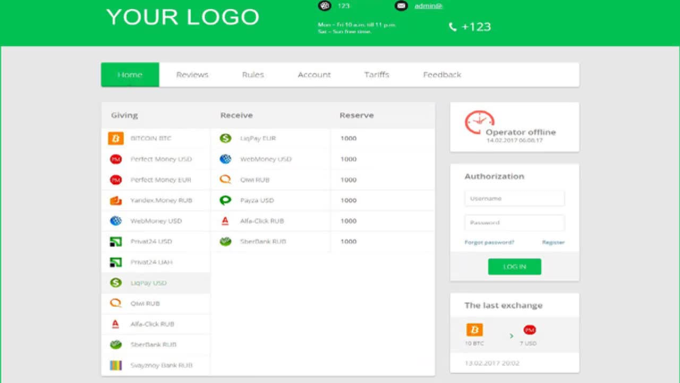Click the 13.02.2017 20:02 exchange date

492,363
